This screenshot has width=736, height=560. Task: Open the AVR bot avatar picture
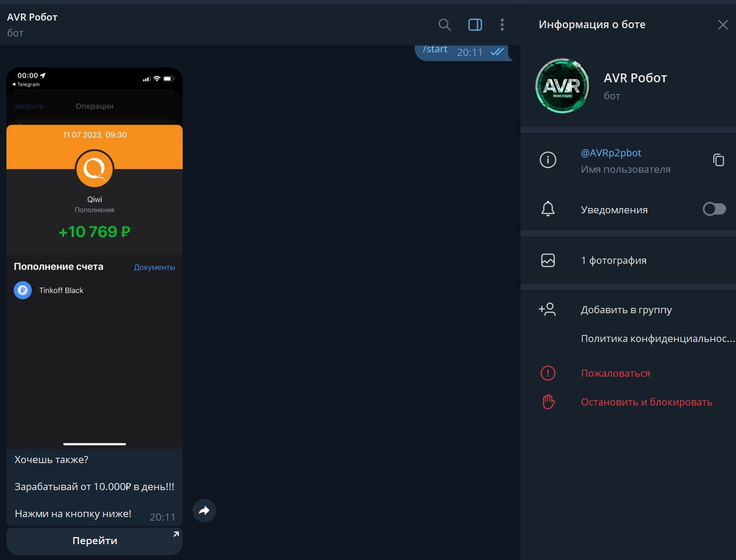(x=562, y=86)
